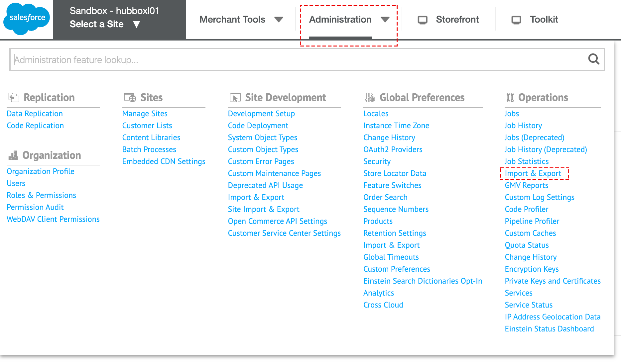Screen dimensions: 621x364
Task: Open WebDAV Client Permissions
Action: click(x=53, y=219)
